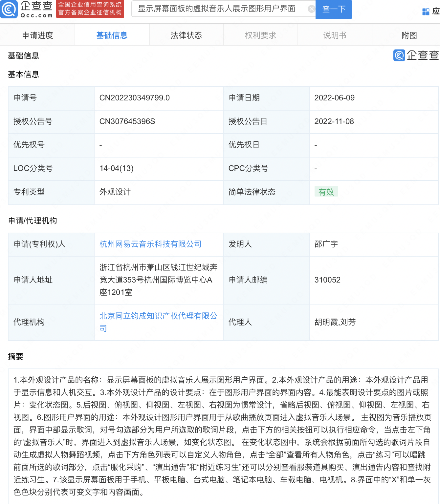Select grant number CN307645396S
The width and height of the screenshot is (440, 504).
pyautogui.click(x=127, y=121)
